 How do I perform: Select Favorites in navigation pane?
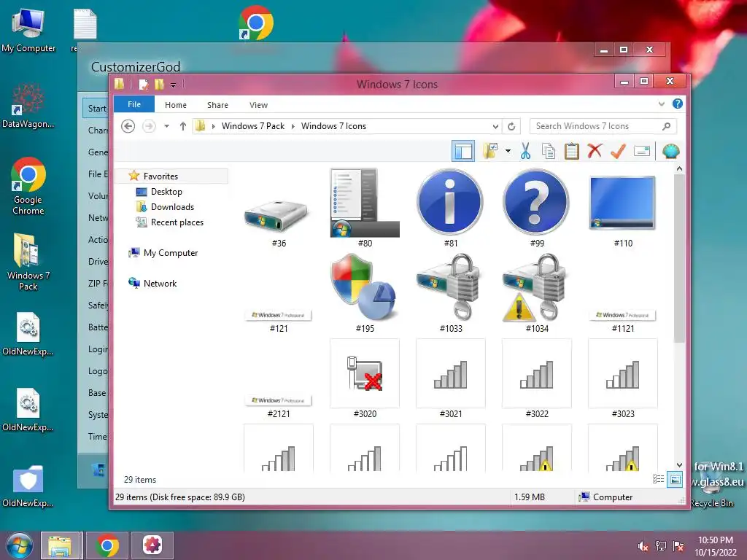coord(160,176)
